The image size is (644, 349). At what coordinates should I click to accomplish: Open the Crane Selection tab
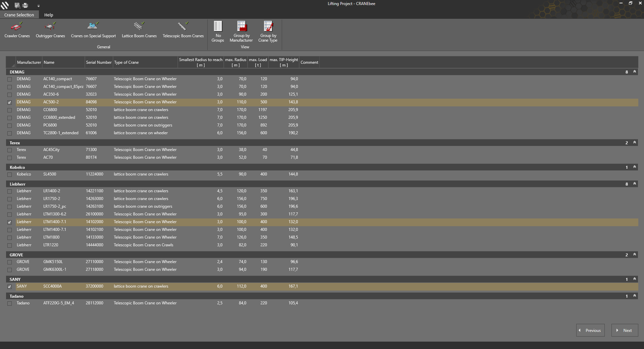pos(19,15)
